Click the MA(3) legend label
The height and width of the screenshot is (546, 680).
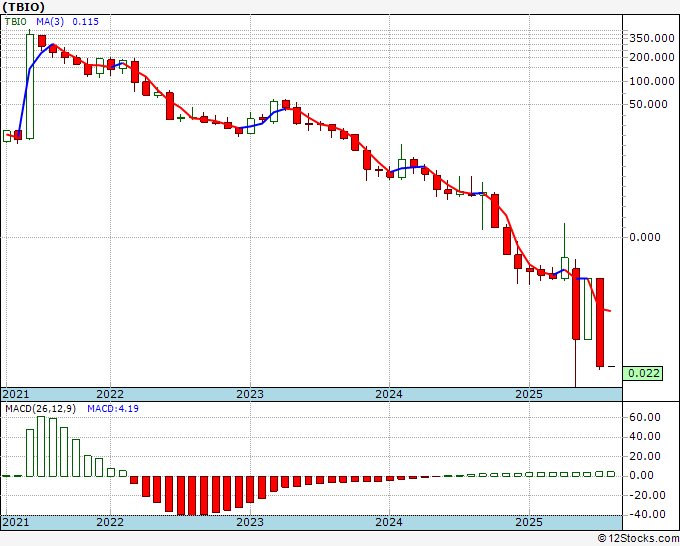(50, 22)
